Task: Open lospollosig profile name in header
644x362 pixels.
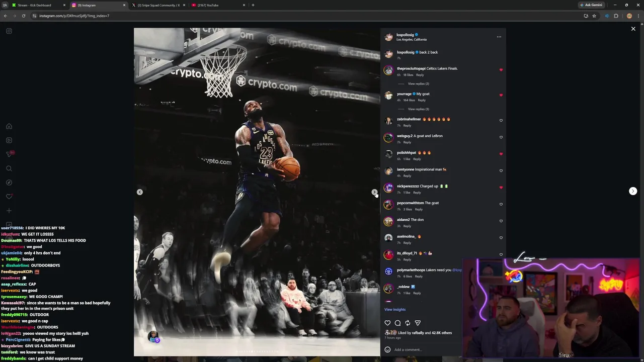Action: click(405, 35)
